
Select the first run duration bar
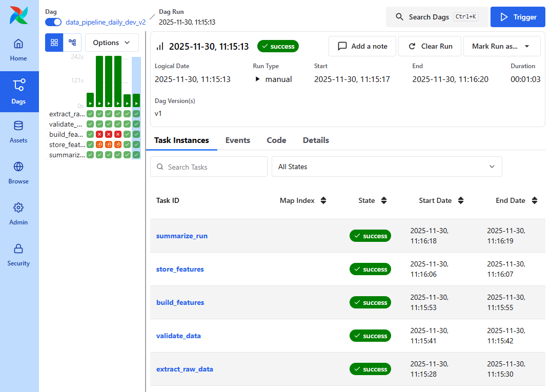[x=90, y=99]
